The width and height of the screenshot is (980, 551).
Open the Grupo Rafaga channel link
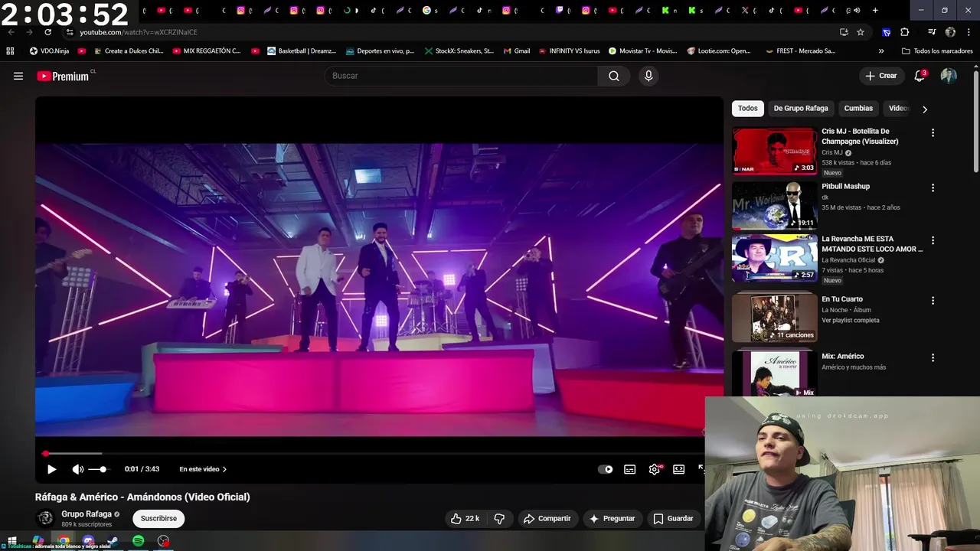[87, 514]
